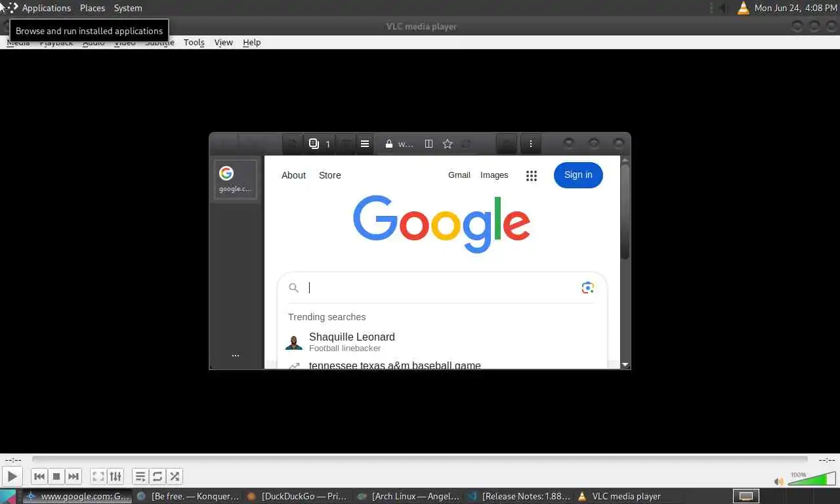
Task: Select Shaquille Leonard trending search
Action: [x=442, y=342]
